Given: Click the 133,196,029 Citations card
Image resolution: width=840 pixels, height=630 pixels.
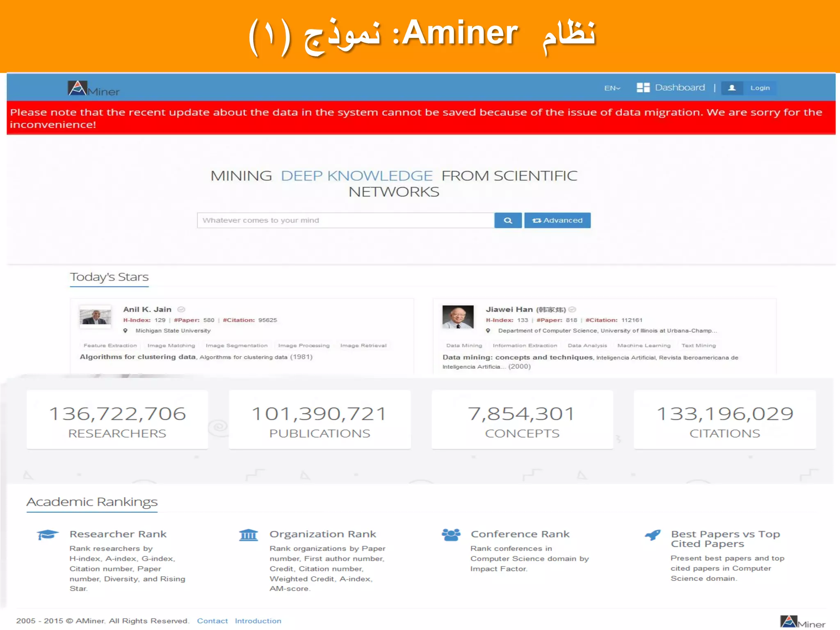Looking at the screenshot, I should click(x=725, y=420).
